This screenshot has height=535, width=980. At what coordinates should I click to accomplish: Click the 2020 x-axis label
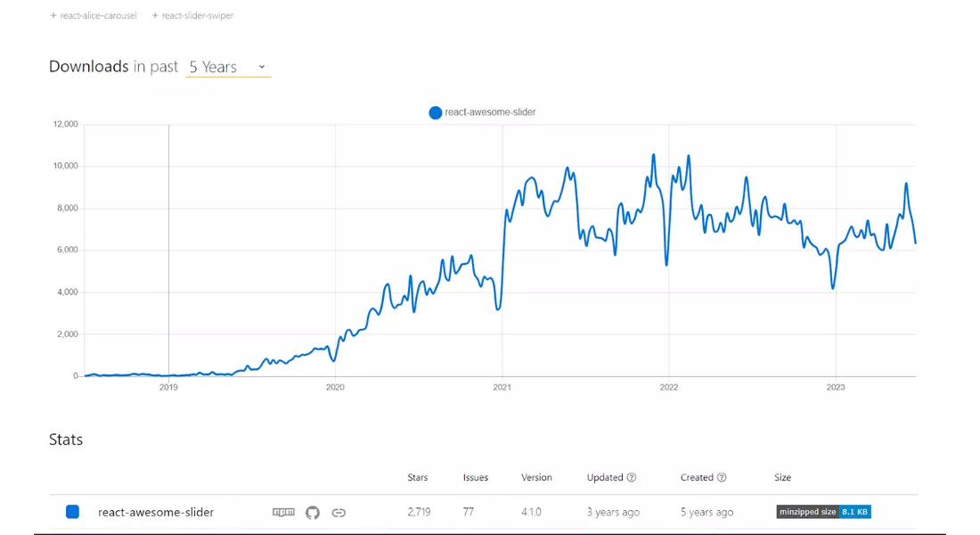(335, 387)
